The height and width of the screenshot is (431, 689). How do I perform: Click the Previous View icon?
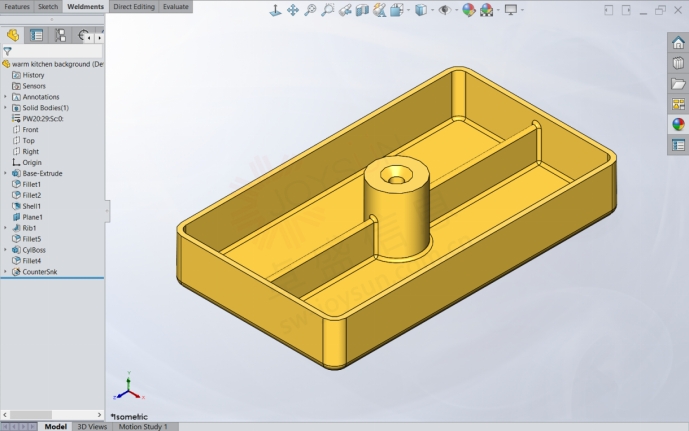[345, 10]
